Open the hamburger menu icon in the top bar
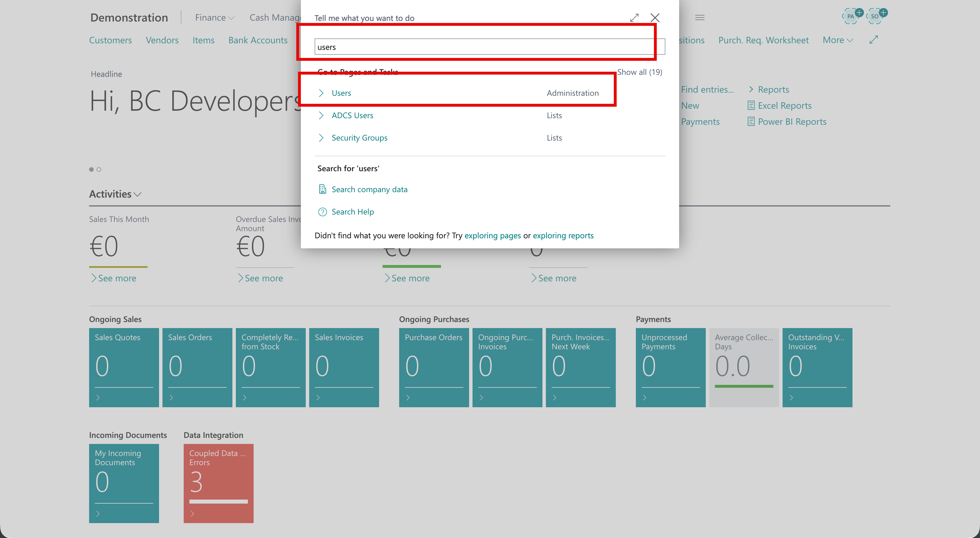980x538 pixels. tap(700, 17)
